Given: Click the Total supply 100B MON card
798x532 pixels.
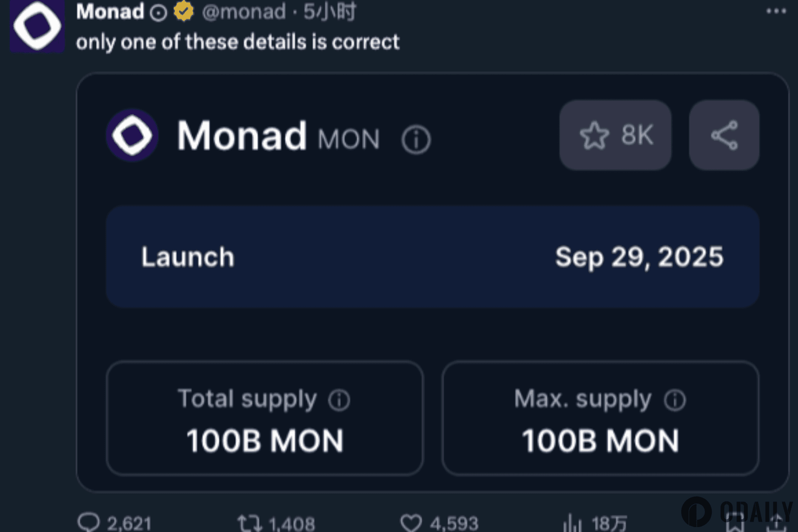Looking at the screenshot, I should pos(265,418).
